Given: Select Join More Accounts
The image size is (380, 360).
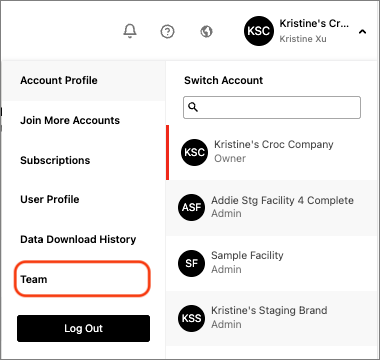Looking at the screenshot, I should (x=83, y=120).
